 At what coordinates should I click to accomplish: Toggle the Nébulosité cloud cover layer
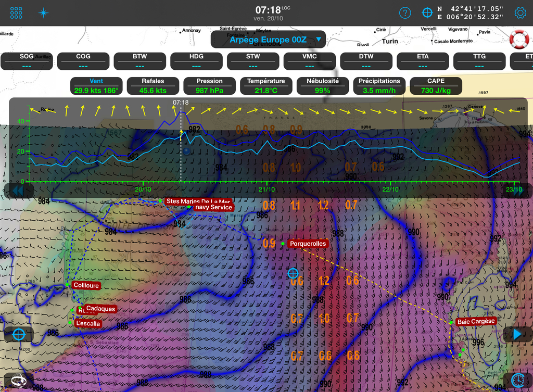[x=323, y=86]
